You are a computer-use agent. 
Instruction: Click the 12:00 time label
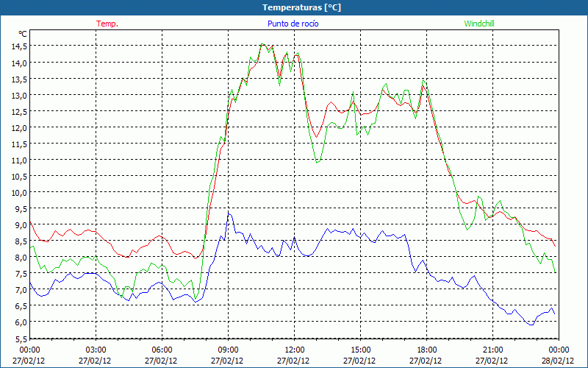pyautogui.click(x=295, y=350)
